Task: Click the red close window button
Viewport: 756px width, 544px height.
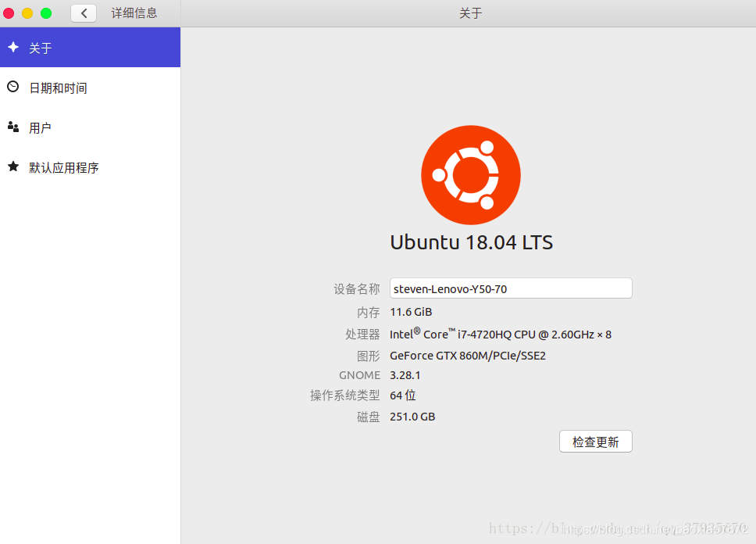Action: (9, 13)
